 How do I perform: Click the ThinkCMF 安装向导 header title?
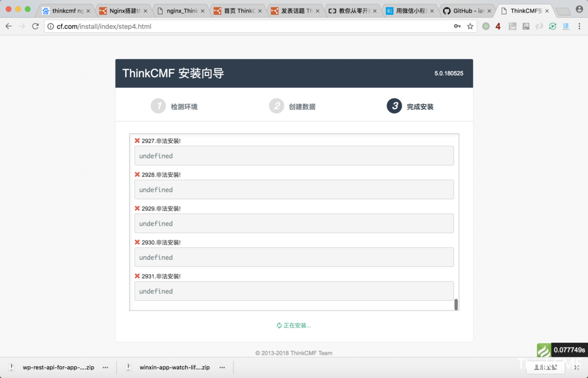(173, 73)
